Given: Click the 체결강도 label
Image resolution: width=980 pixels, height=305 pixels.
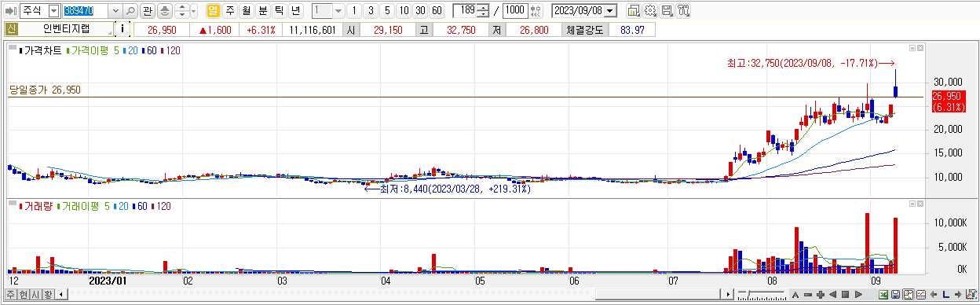Looking at the screenshot, I should coord(585,30).
